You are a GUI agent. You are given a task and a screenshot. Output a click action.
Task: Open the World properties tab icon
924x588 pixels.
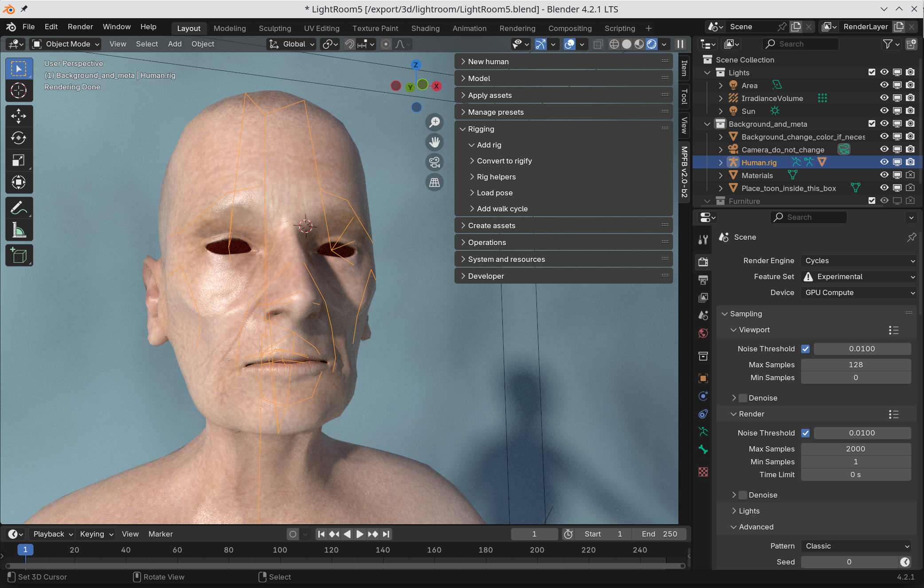(703, 333)
